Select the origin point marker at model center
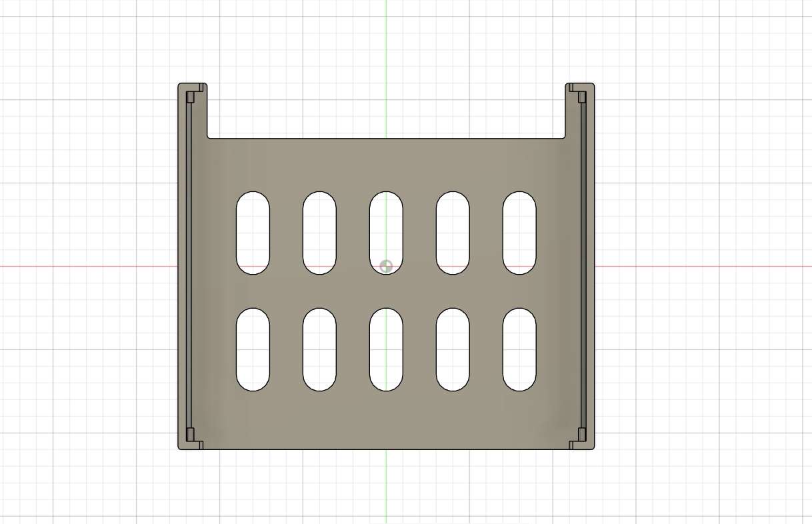Image resolution: width=812 pixels, height=524 pixels. (x=386, y=267)
